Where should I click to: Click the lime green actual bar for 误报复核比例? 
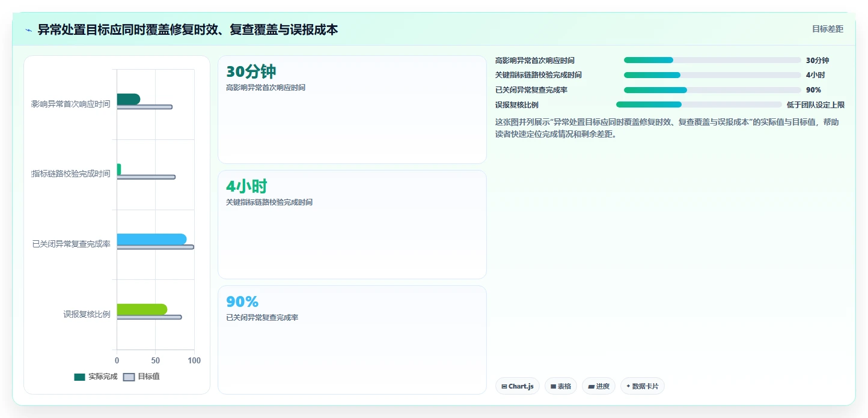(x=142, y=309)
